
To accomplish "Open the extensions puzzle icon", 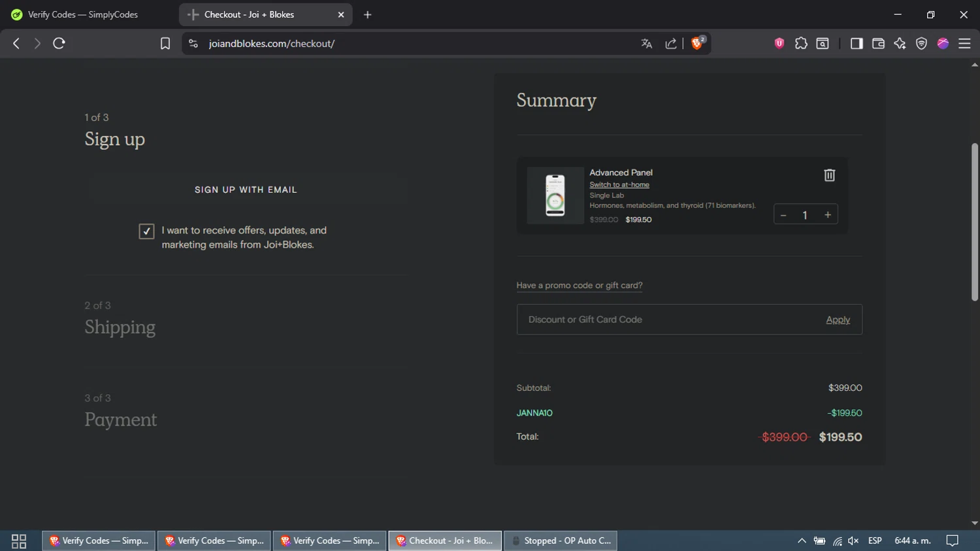I will (801, 43).
